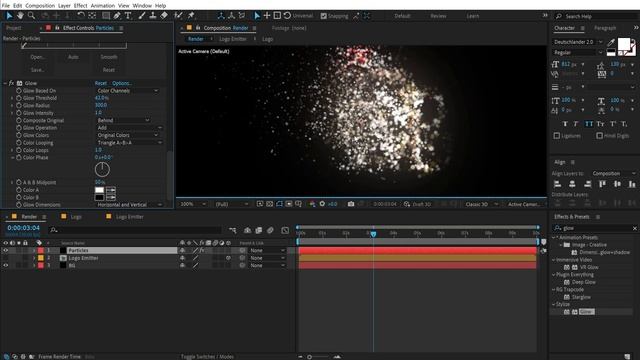Toggle Glow Radius stopwatch
640x360 pixels.
19,105
